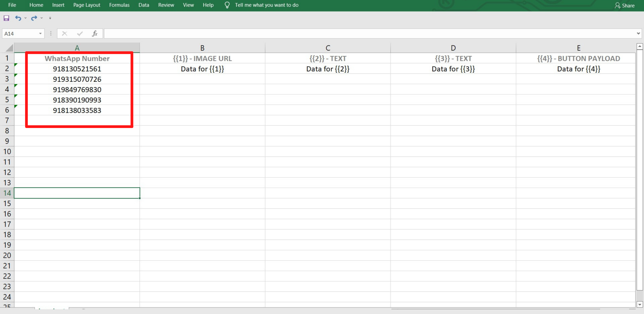Select column B header

point(202,48)
